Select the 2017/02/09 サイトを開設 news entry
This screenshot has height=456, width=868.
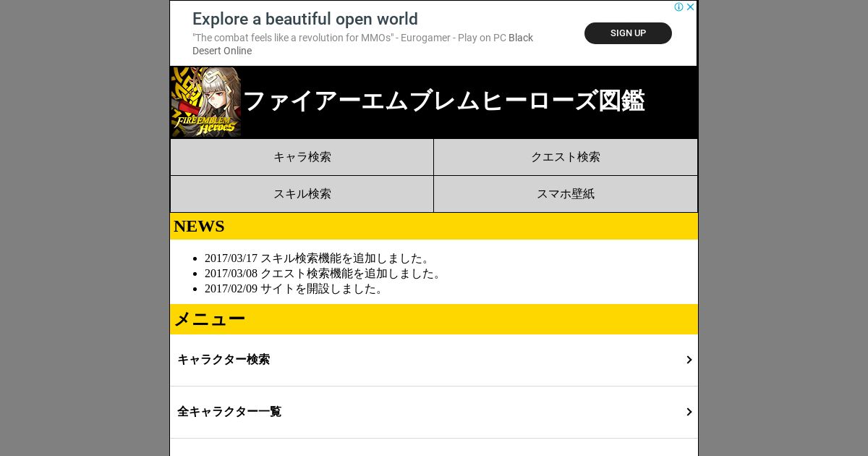295,289
